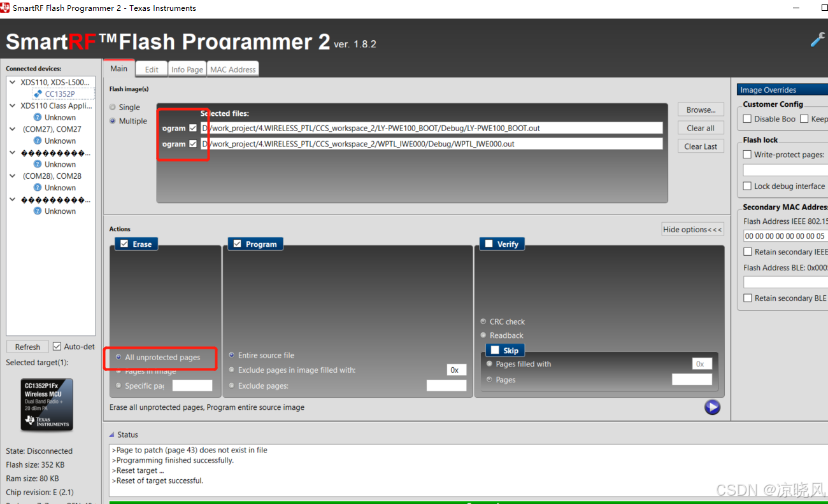Click the WPTL_IWE000.out file path field

(431, 144)
